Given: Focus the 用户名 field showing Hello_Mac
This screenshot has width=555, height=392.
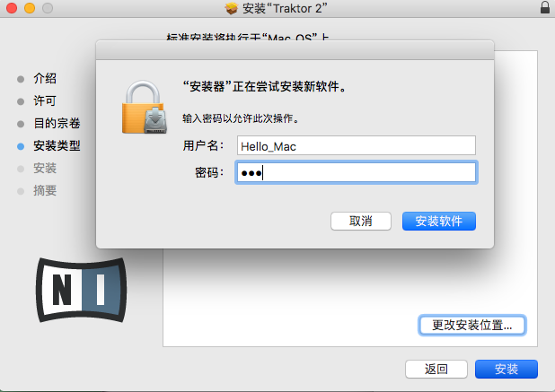Looking at the screenshot, I should click(x=356, y=145).
